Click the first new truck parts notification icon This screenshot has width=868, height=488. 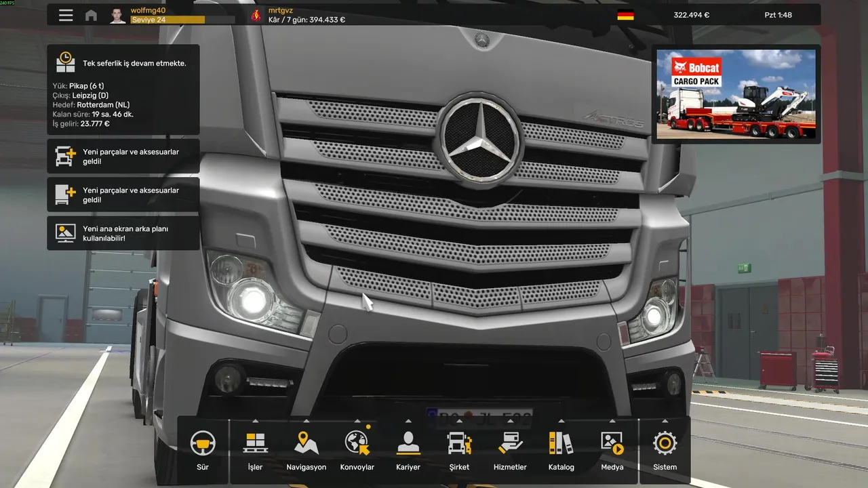tap(66, 157)
